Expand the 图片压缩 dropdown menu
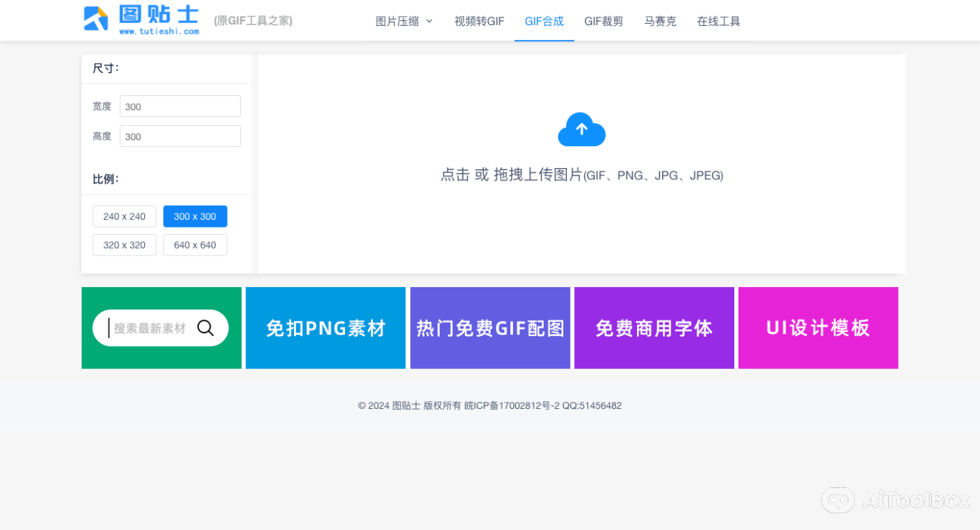The height and width of the screenshot is (530, 980). pyautogui.click(x=404, y=21)
